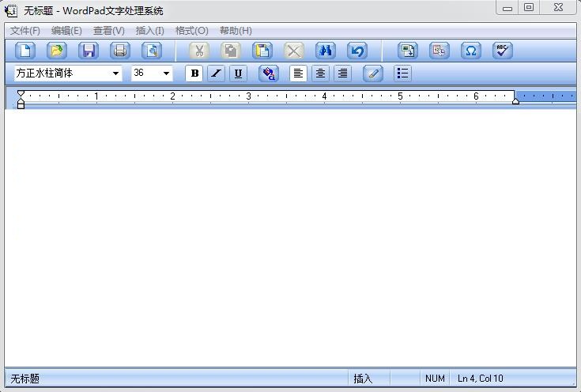Click the 无标题 text in status bar
Screen dimensions: 581x392
coord(25,379)
